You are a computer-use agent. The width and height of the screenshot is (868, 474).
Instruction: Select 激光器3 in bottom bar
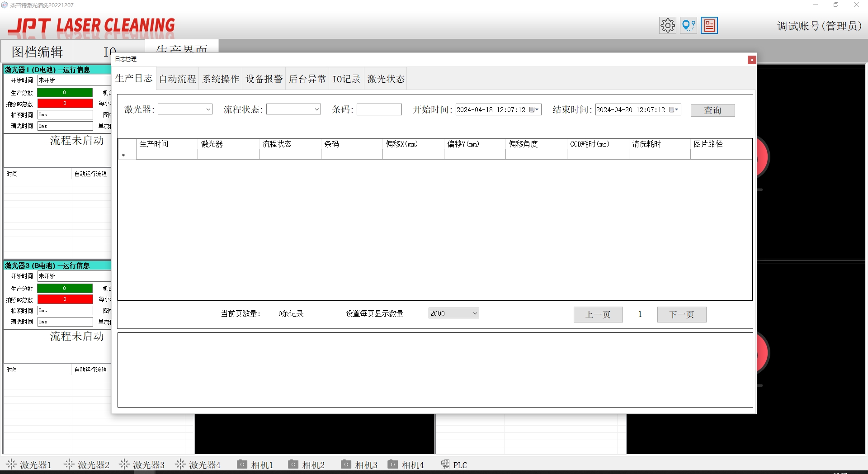[x=142, y=465]
